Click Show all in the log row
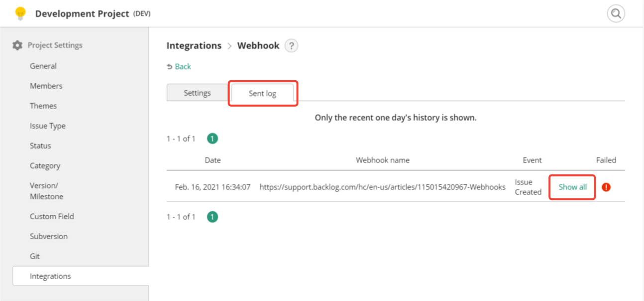The image size is (644, 301). click(x=572, y=187)
